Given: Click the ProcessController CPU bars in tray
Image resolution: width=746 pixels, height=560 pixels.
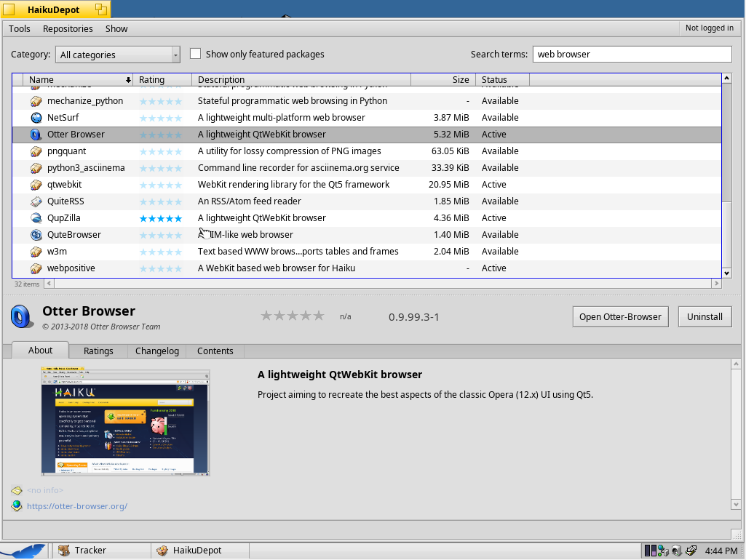Looking at the screenshot, I should (x=651, y=551).
